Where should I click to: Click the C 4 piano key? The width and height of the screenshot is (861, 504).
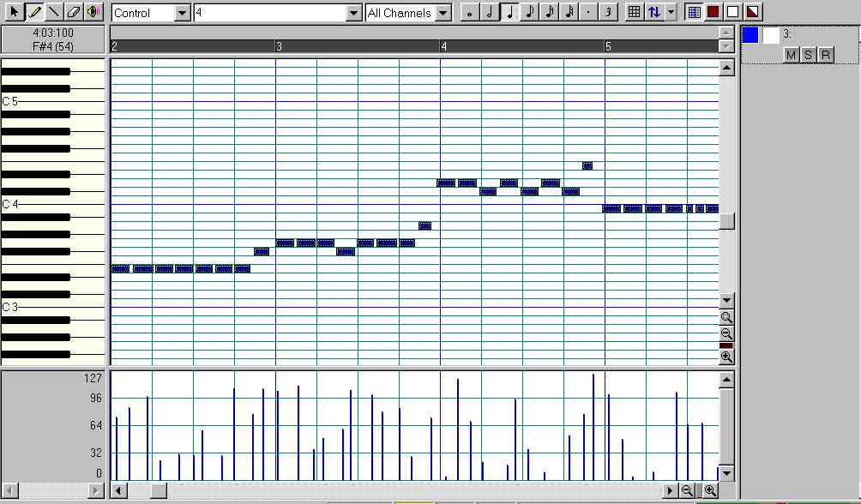[x=52, y=204]
